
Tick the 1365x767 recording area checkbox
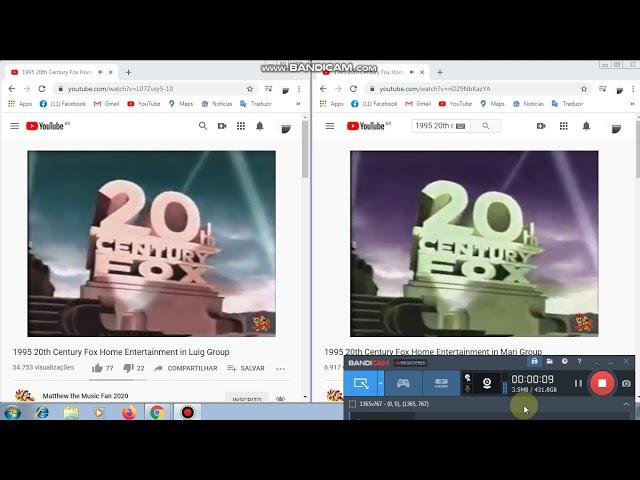pyautogui.click(x=352, y=404)
